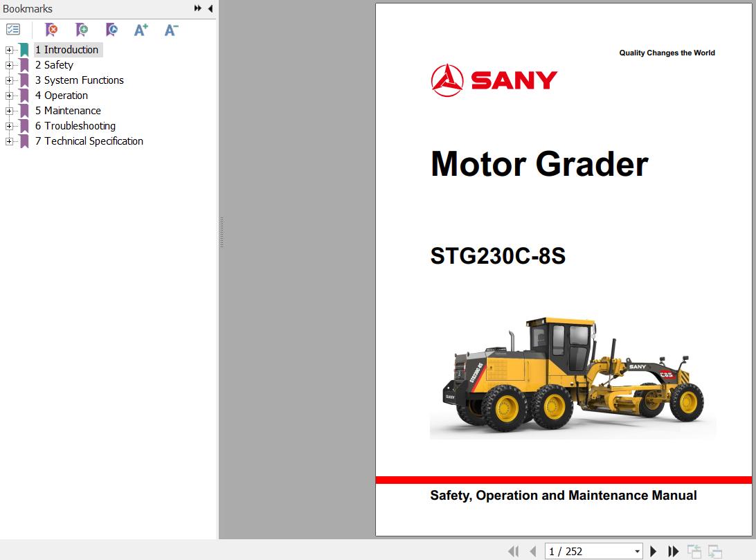Click the Quality Changes the World slogan
The image size is (756, 560).
(x=667, y=53)
